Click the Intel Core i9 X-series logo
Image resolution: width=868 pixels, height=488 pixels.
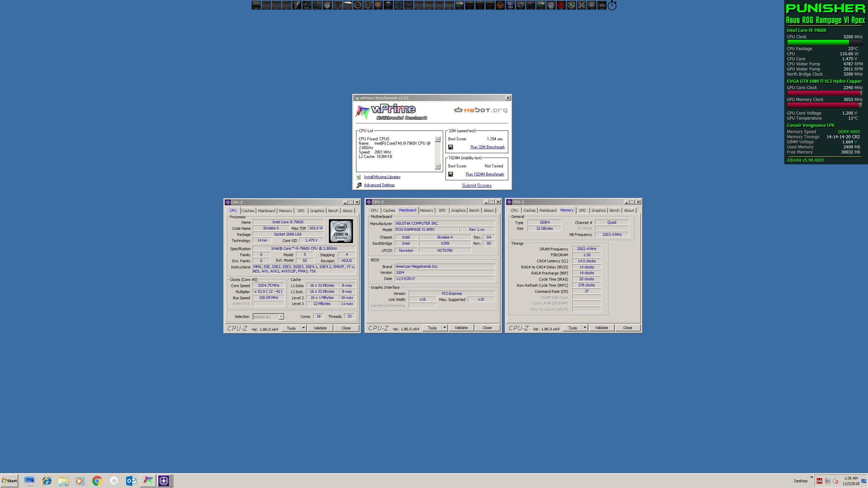341,231
